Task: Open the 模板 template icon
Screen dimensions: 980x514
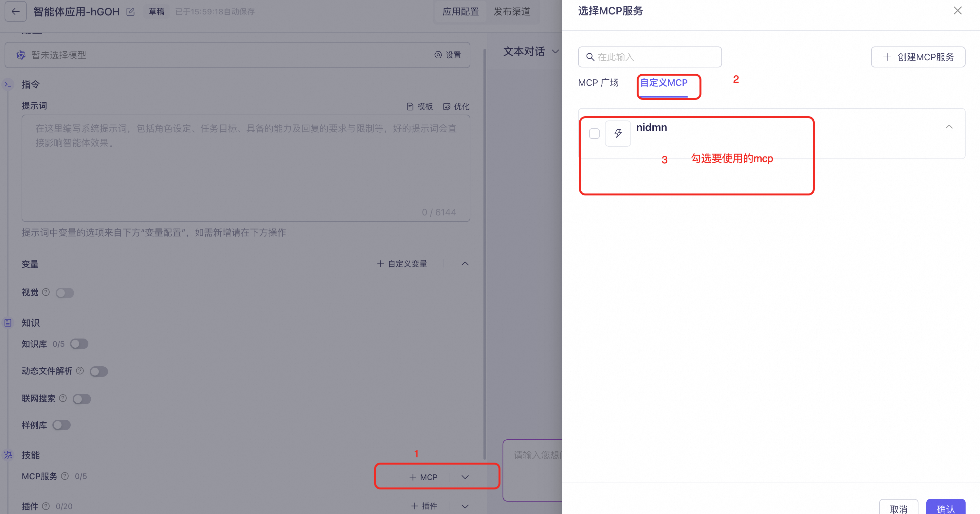Action: [410, 106]
